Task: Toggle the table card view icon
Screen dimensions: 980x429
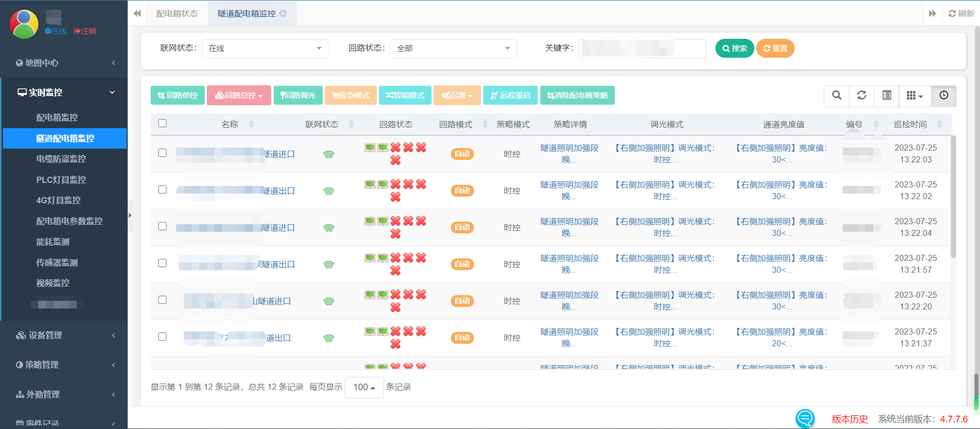Action: tap(887, 96)
